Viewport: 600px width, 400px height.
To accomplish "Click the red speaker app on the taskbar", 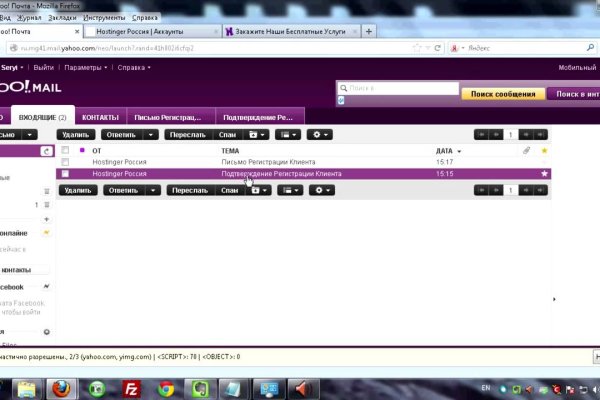I will coord(303,389).
